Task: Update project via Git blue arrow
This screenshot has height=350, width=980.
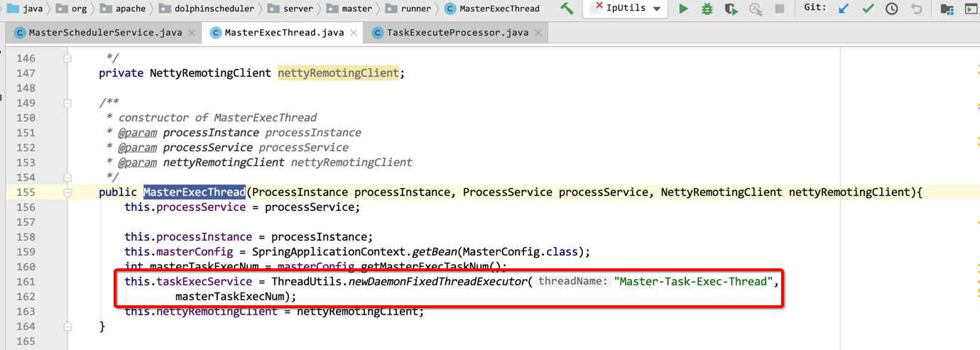Action: 844,9
